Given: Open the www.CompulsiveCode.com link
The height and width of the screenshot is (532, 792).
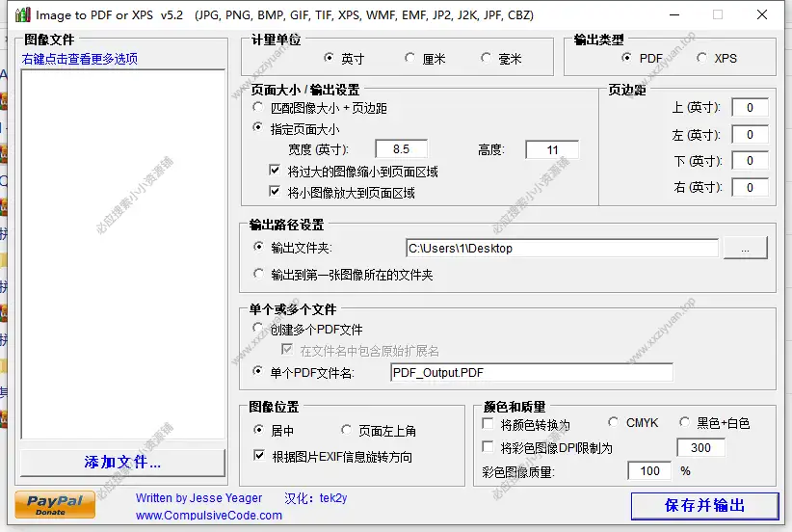Looking at the screenshot, I should coord(209,516).
